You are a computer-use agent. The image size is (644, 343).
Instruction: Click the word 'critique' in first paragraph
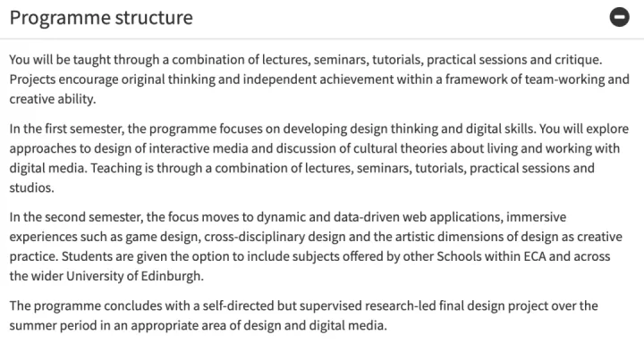click(577, 60)
